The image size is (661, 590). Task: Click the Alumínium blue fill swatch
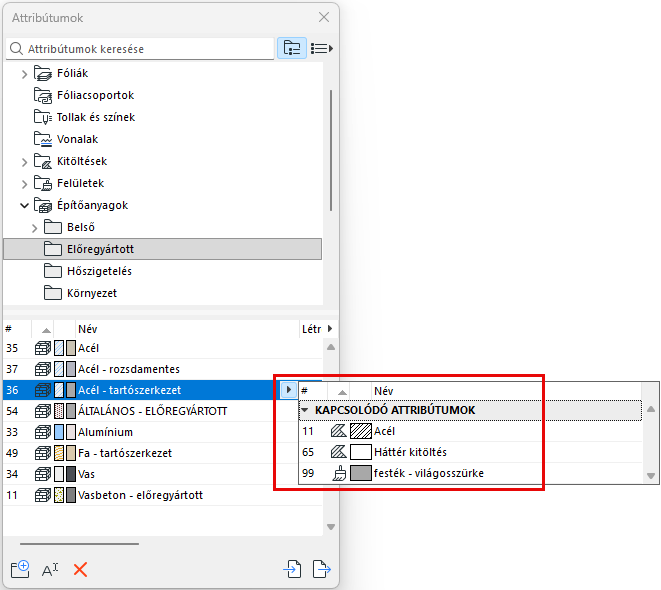tap(59, 432)
